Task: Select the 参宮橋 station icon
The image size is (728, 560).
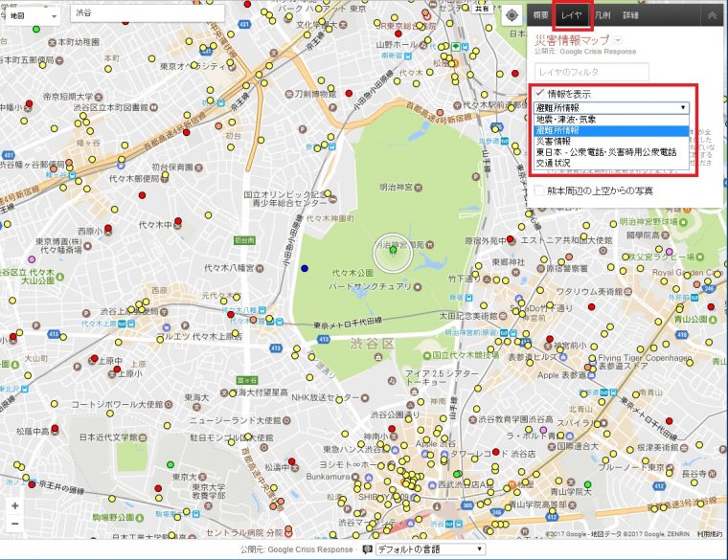Action: pyautogui.click(x=332, y=146)
